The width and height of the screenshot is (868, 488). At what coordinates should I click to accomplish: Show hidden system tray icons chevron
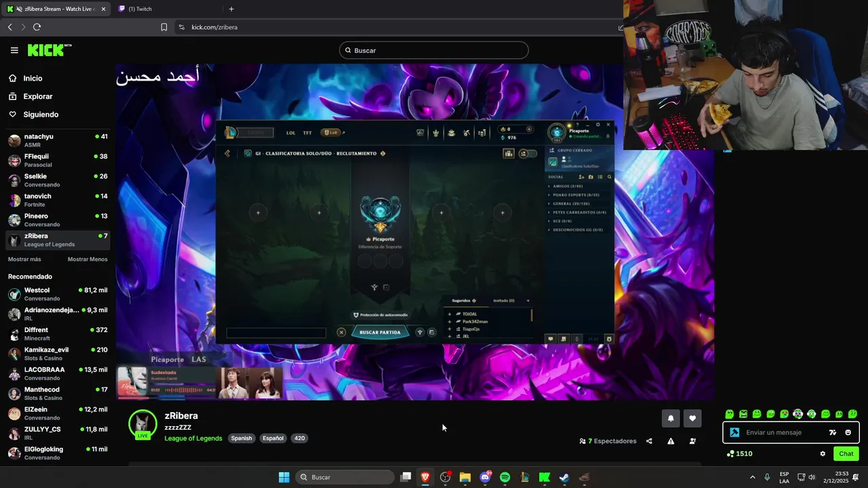click(x=752, y=477)
